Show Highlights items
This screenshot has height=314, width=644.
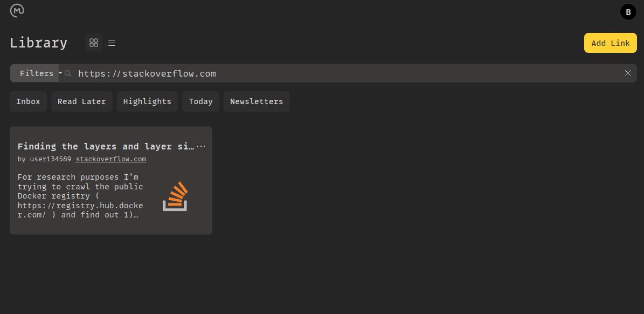(x=147, y=101)
